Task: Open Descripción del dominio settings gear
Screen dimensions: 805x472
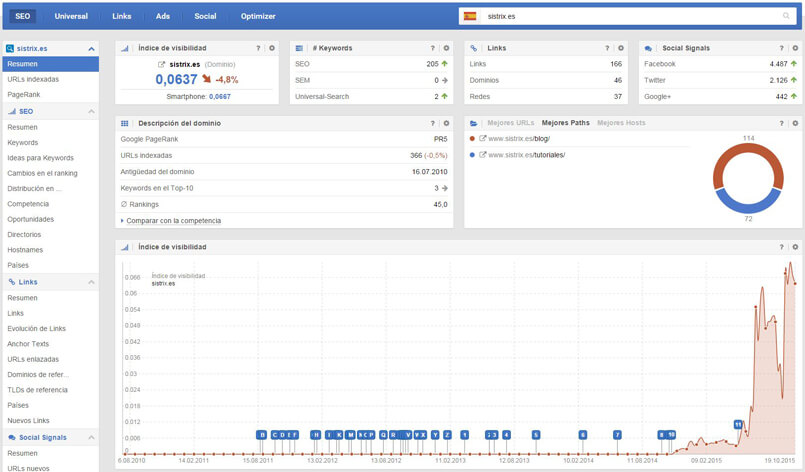Action: [446, 123]
